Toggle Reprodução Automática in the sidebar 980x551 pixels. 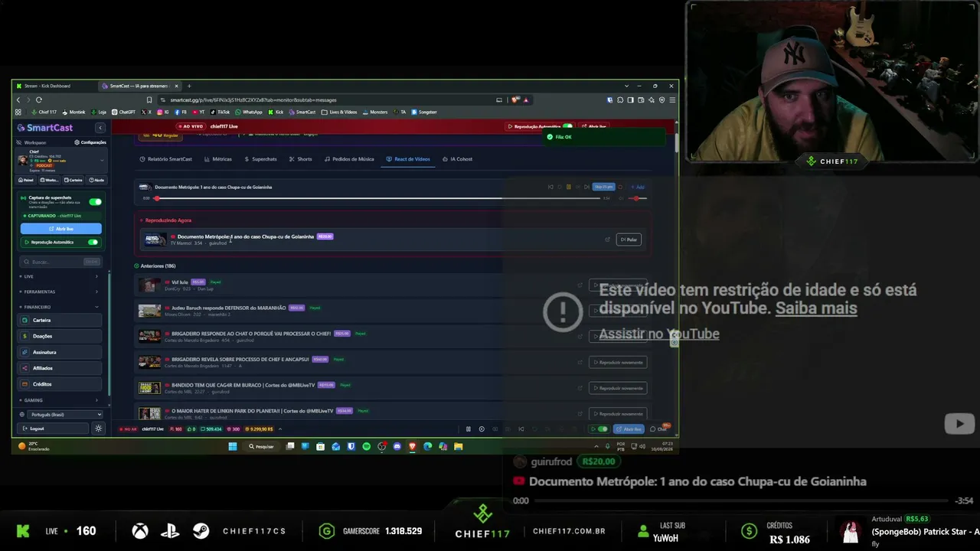coord(93,242)
